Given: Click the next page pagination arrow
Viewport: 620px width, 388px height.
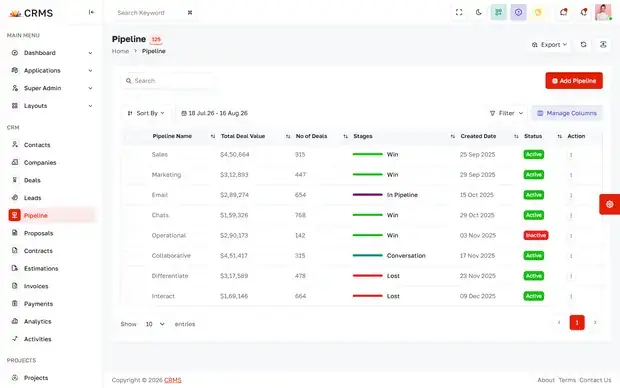Looking at the screenshot, I should pyautogui.click(x=595, y=323).
